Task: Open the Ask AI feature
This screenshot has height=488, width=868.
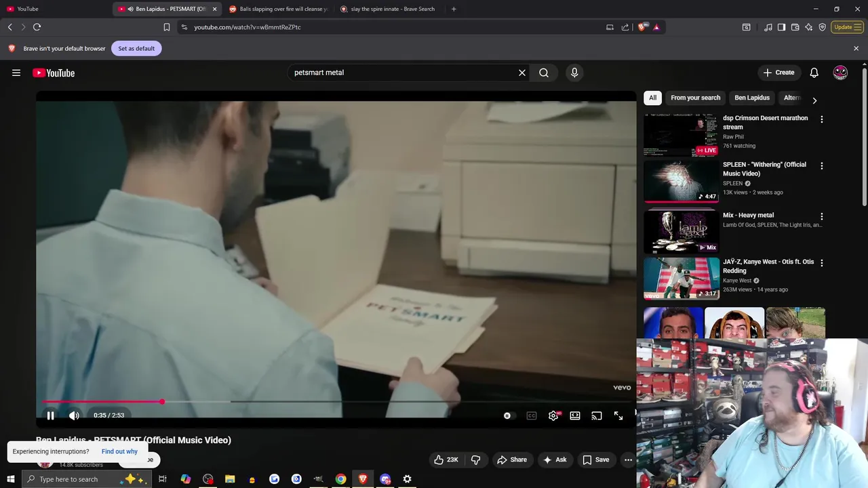Action: click(x=555, y=460)
